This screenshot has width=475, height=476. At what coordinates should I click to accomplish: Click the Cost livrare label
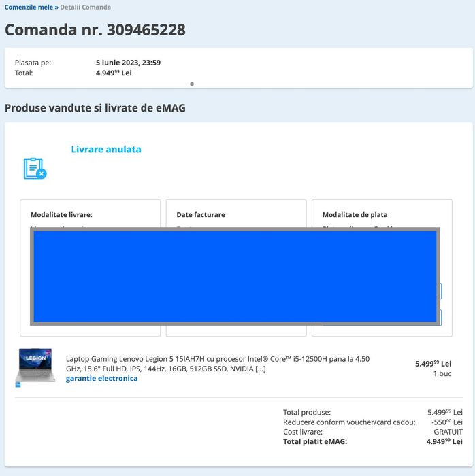tap(303, 432)
